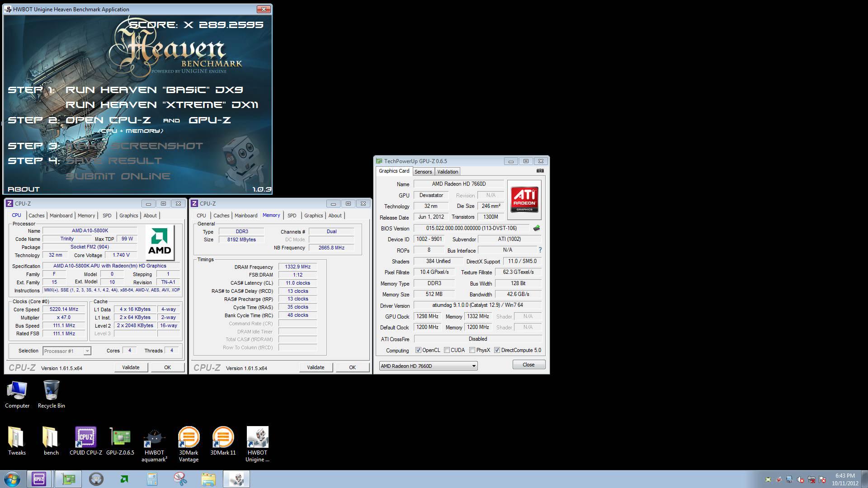The height and width of the screenshot is (488, 868).
Task: Click the Close button in GPU-Z
Action: point(528,365)
